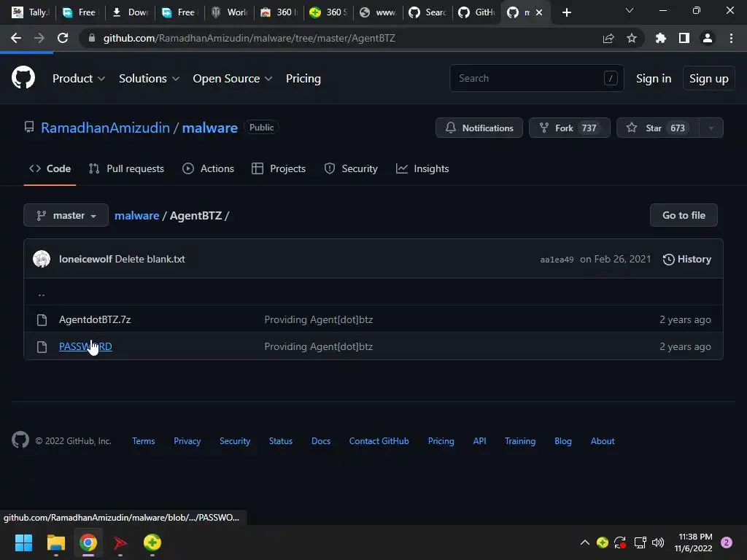Open the notification count badge
The width and height of the screenshot is (747, 560).
727,542
